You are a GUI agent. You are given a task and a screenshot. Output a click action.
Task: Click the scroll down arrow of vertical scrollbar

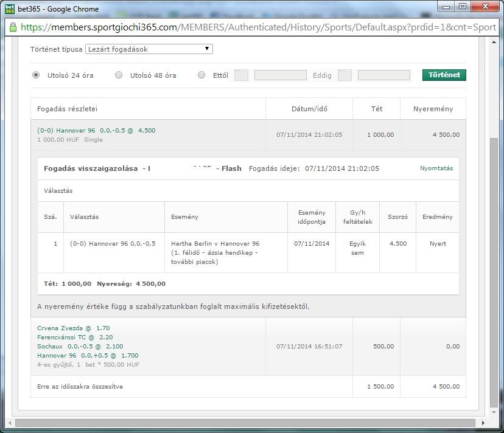494,412
